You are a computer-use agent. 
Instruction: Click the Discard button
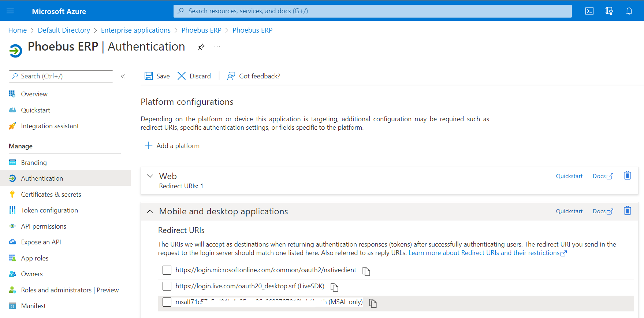point(194,76)
